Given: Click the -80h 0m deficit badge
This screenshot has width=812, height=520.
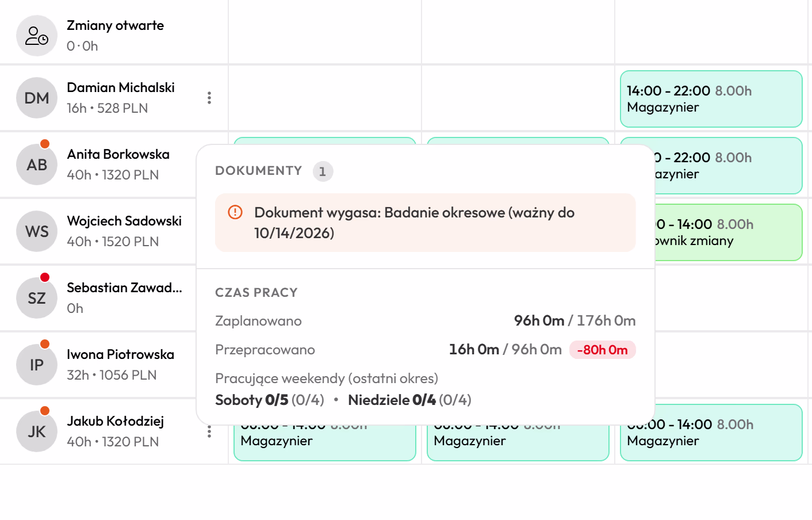Looking at the screenshot, I should click(602, 350).
